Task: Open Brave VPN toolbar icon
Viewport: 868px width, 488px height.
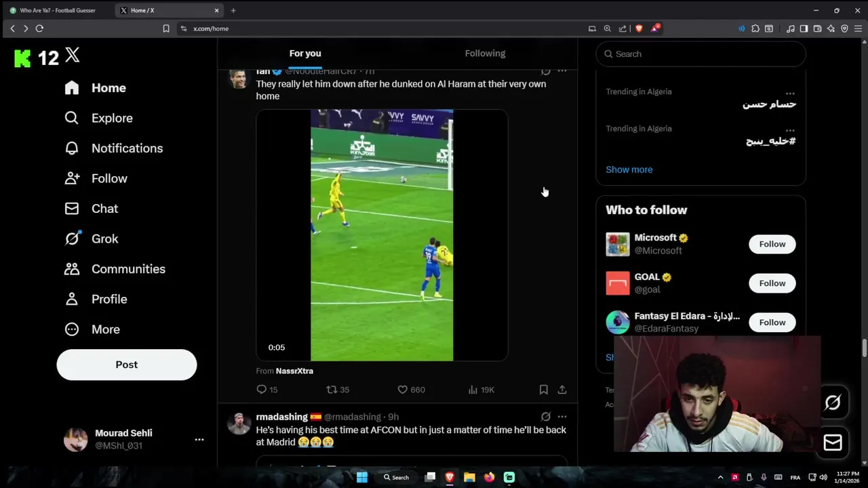Action: [844, 28]
